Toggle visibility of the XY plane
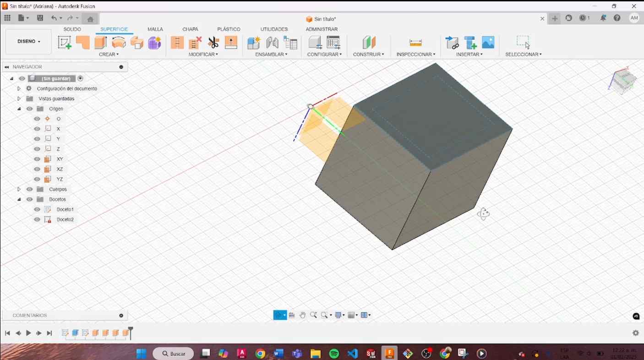The height and width of the screenshot is (360, 644). 37,159
